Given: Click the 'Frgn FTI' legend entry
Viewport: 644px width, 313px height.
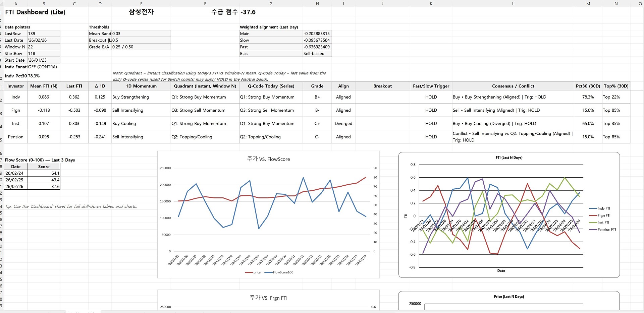Looking at the screenshot, I should (x=600, y=215).
